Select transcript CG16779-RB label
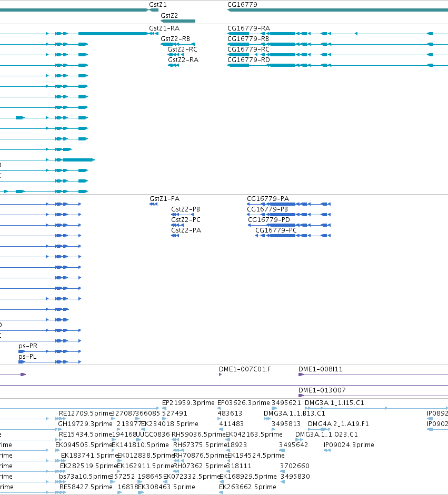The width and height of the screenshot is (448, 495). pyautogui.click(x=248, y=39)
